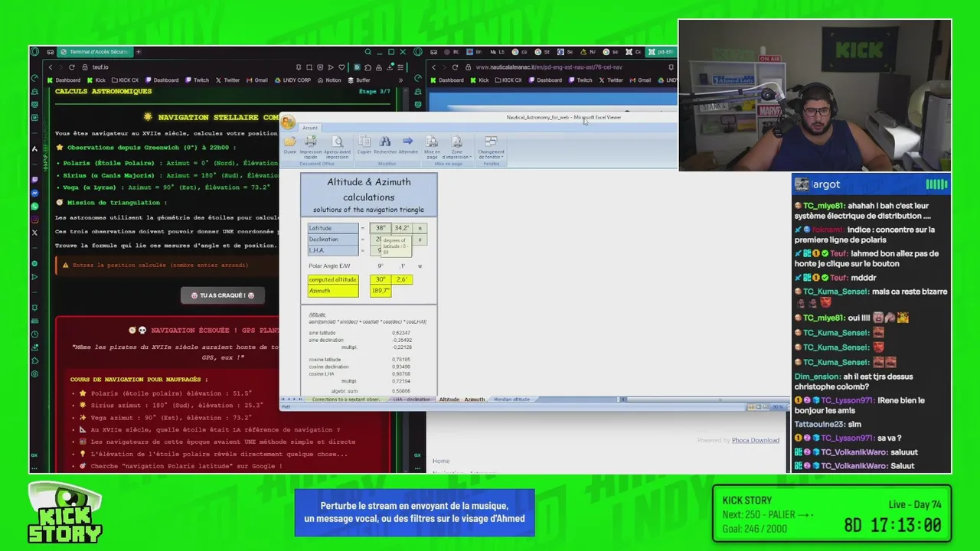
Task: Switch to the LHA - declination sheet tab
Action: pos(411,399)
